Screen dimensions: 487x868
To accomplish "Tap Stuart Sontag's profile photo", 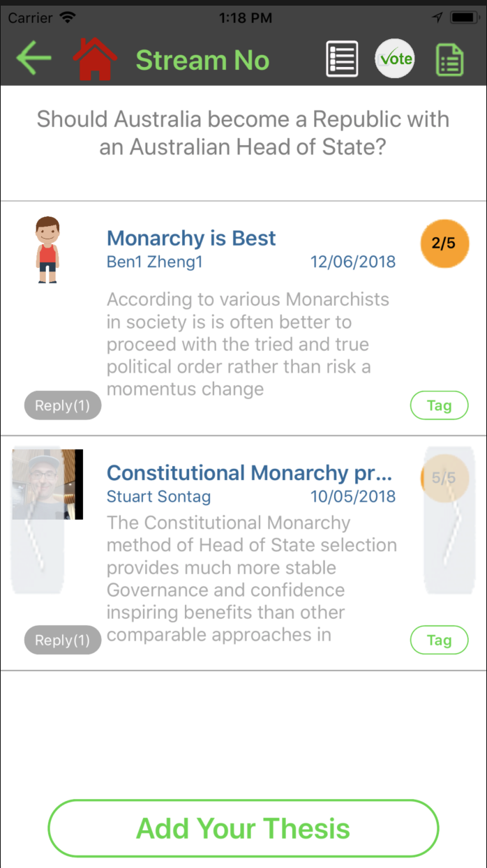I will (x=47, y=484).
